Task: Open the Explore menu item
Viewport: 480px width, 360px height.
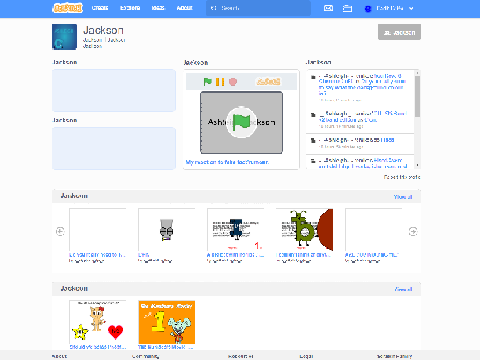Action: (130, 8)
